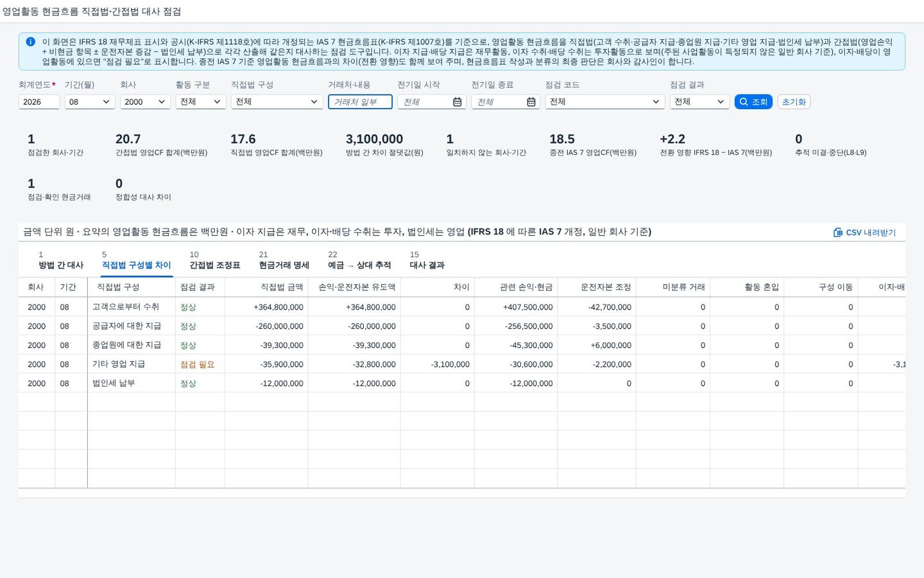Click the 점검 결과 column header

point(200,287)
